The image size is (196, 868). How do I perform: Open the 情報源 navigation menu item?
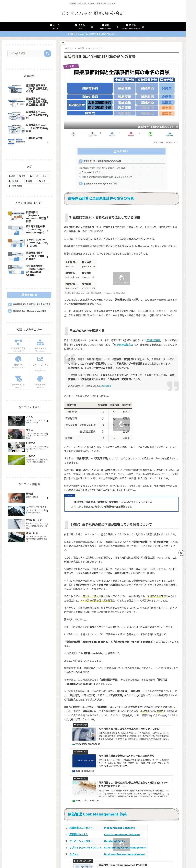131,26
